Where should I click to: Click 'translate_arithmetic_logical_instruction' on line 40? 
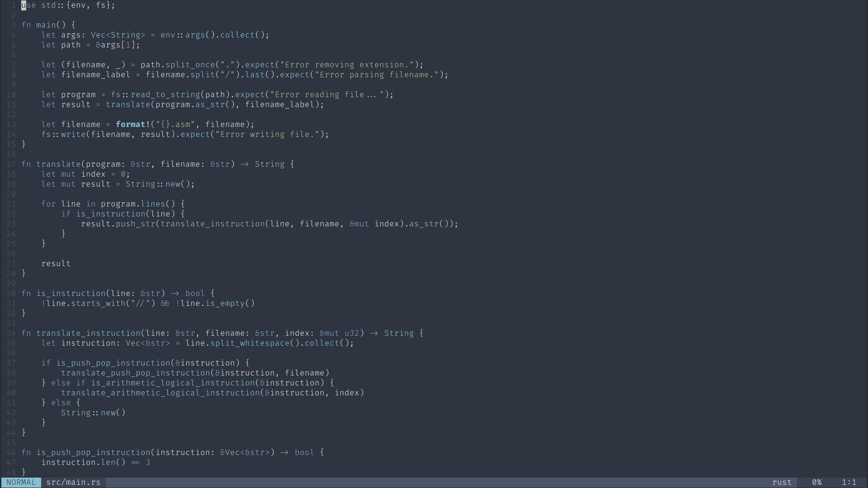tap(160, 393)
